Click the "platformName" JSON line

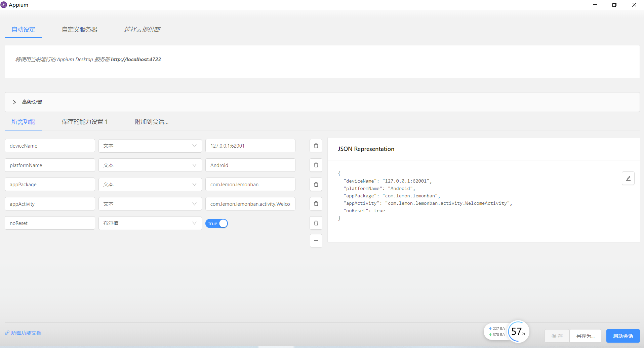point(379,189)
